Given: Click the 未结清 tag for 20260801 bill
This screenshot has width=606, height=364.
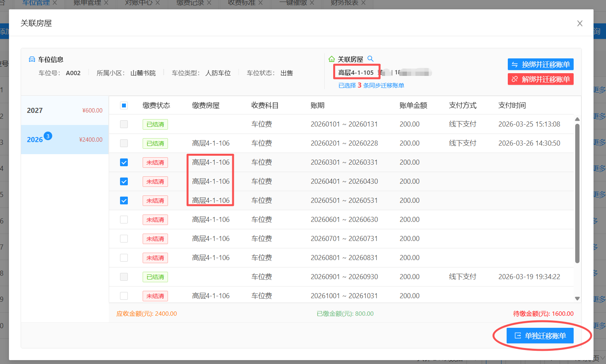Looking at the screenshot, I should [x=155, y=258].
